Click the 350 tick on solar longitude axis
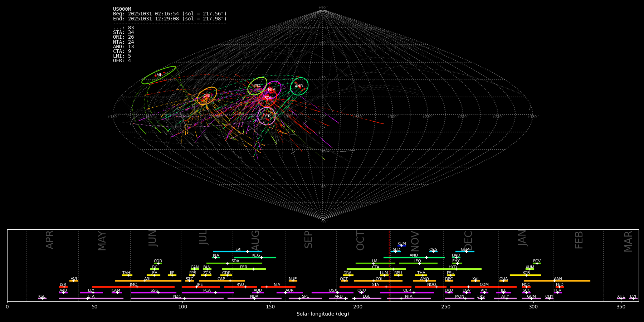Image resolution: width=644 pixels, height=322 pixels. click(621, 307)
